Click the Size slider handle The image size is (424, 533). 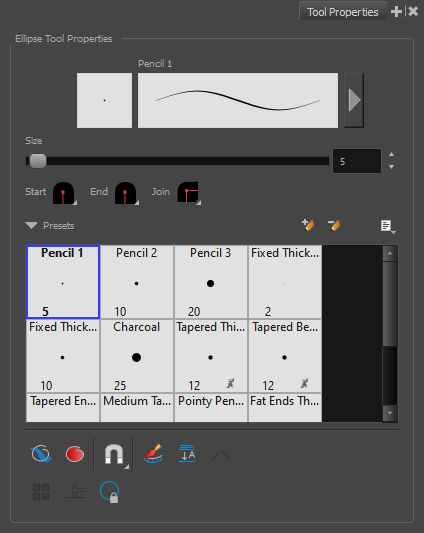pos(38,161)
